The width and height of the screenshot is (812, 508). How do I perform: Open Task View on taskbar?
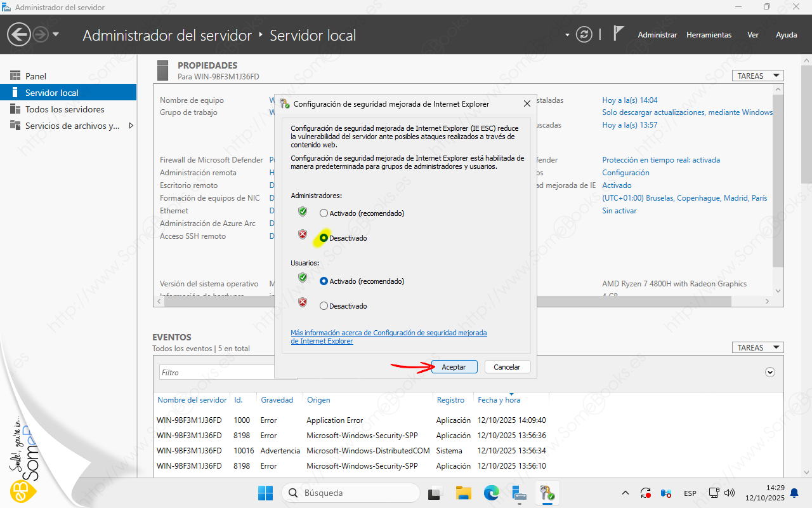[435, 493]
